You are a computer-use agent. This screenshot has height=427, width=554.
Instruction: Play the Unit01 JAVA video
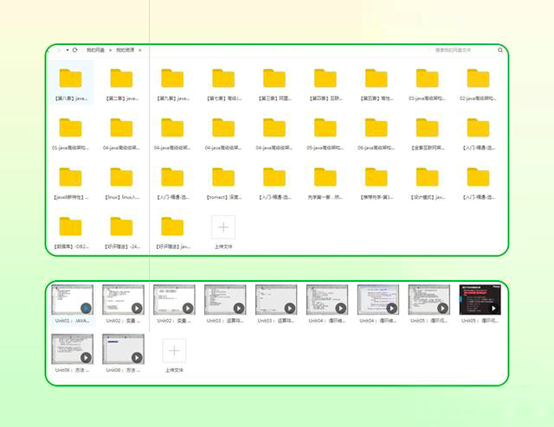[x=72, y=300]
